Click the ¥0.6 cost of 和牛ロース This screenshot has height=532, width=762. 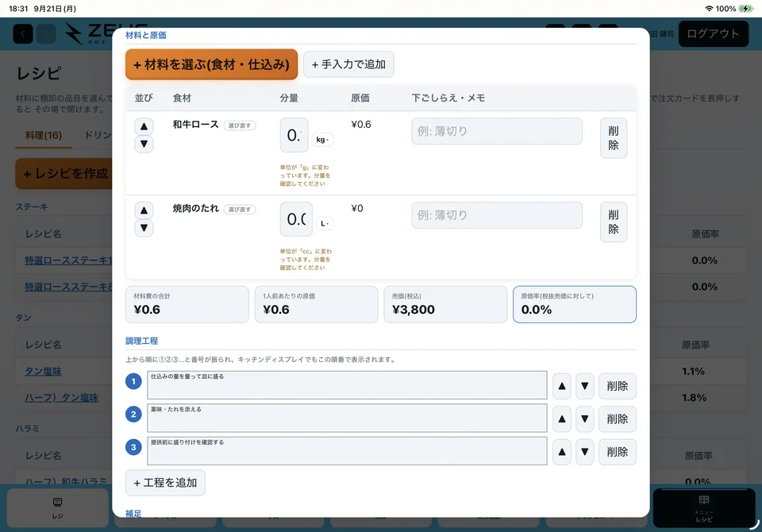361,125
